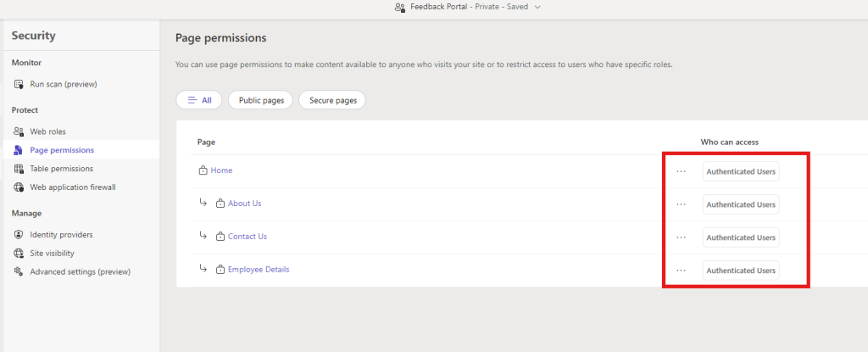Click Authenticated Users role for Contact Us
868x352 pixels.
[x=740, y=237]
